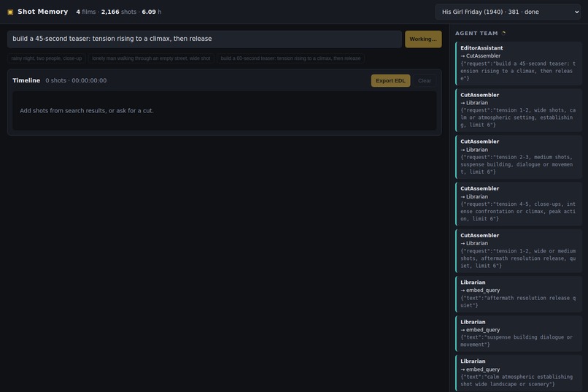
Task: Click the Shot Memory logo icon
Action: click(10, 12)
